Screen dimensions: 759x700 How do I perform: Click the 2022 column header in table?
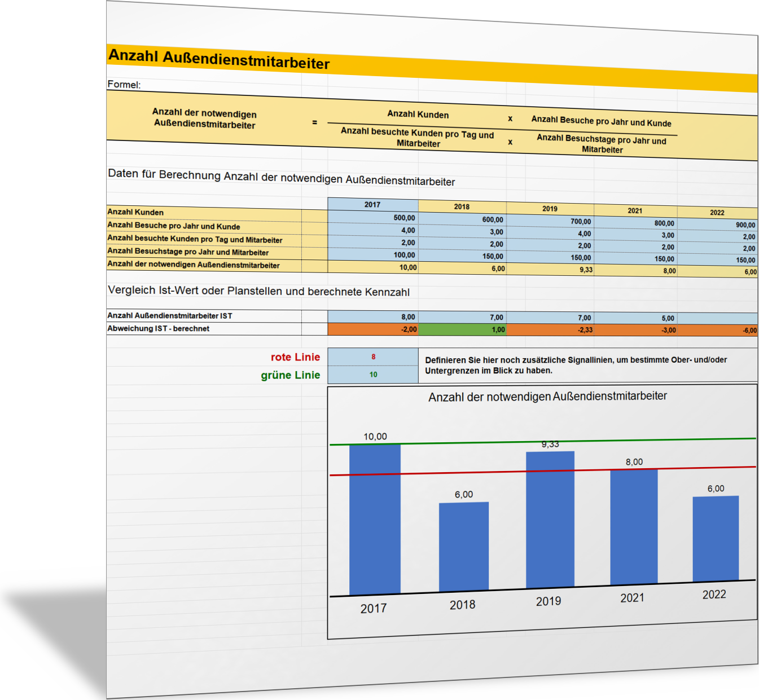point(717,213)
